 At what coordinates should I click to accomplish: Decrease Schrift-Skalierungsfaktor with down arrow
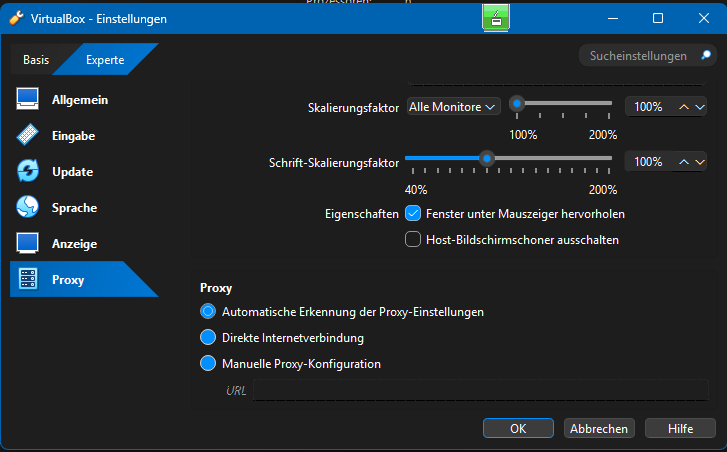[700, 162]
